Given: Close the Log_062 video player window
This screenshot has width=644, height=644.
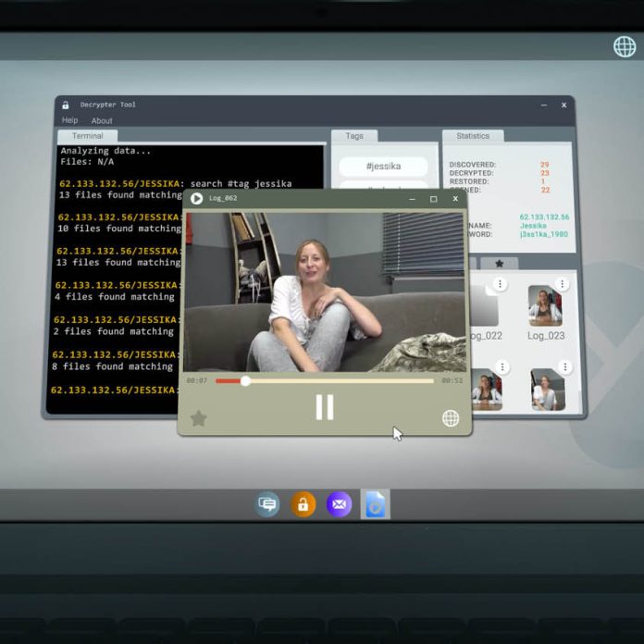Looking at the screenshot, I should click(x=455, y=199).
